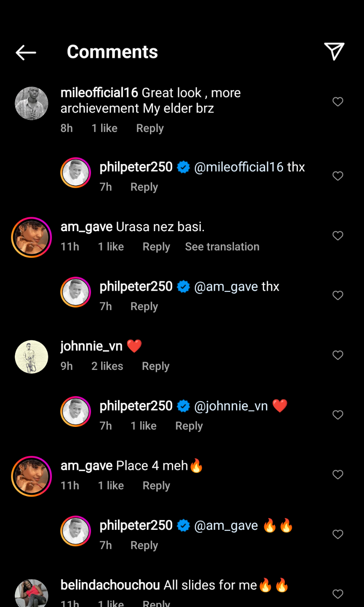364x607 pixels.
Task: View am_gave's story from Urasa comment avatar
Action: click(32, 237)
